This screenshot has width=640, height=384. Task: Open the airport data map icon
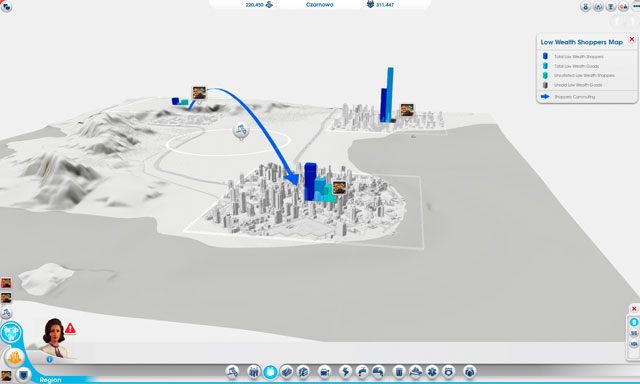point(233,372)
